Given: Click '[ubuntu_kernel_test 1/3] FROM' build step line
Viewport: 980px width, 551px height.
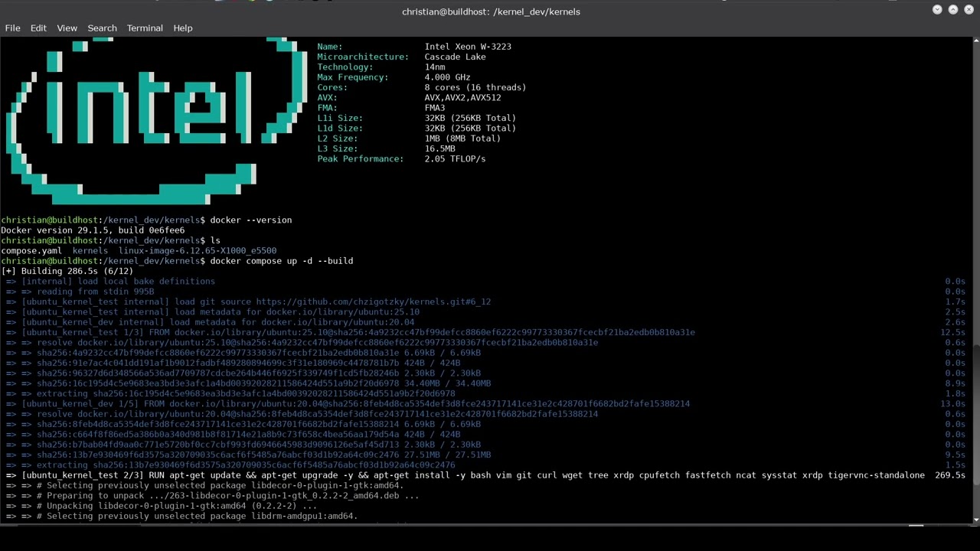Looking at the screenshot, I should pyautogui.click(x=358, y=332).
